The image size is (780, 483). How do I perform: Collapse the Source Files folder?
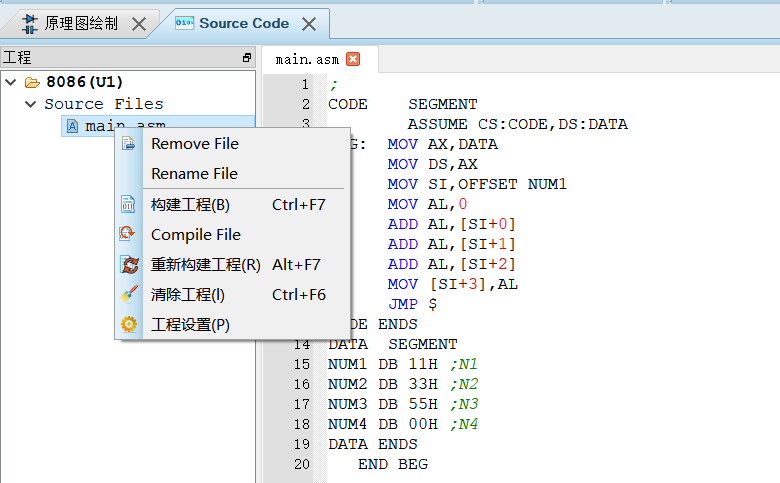[x=31, y=104]
